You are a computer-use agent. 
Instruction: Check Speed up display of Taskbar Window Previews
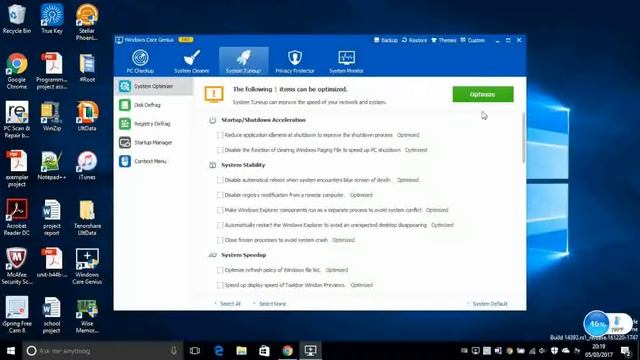tap(220, 285)
